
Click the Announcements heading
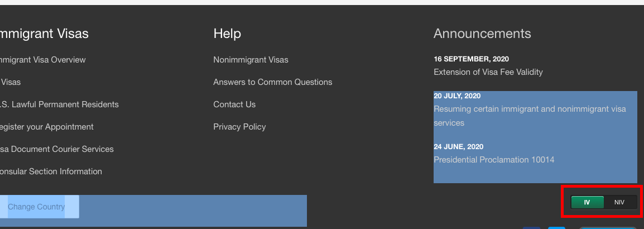482,34
